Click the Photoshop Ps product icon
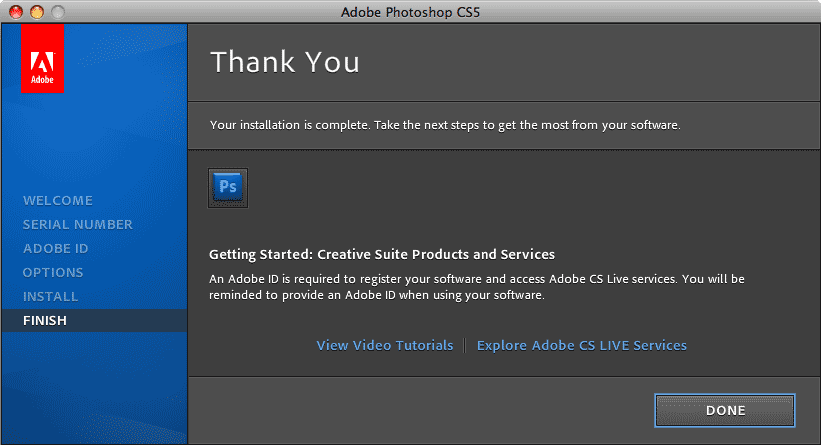This screenshot has height=445, width=821. point(228,188)
